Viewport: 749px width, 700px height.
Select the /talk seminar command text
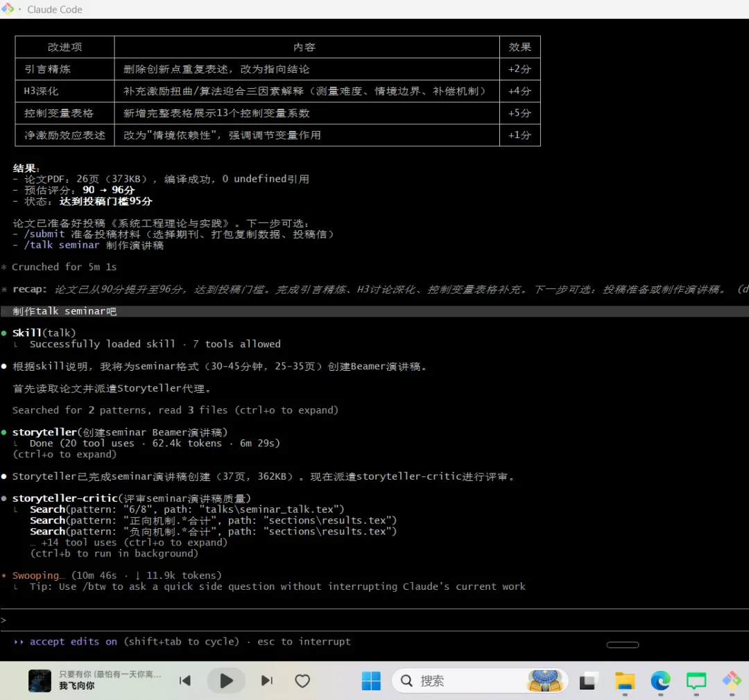tap(62, 245)
